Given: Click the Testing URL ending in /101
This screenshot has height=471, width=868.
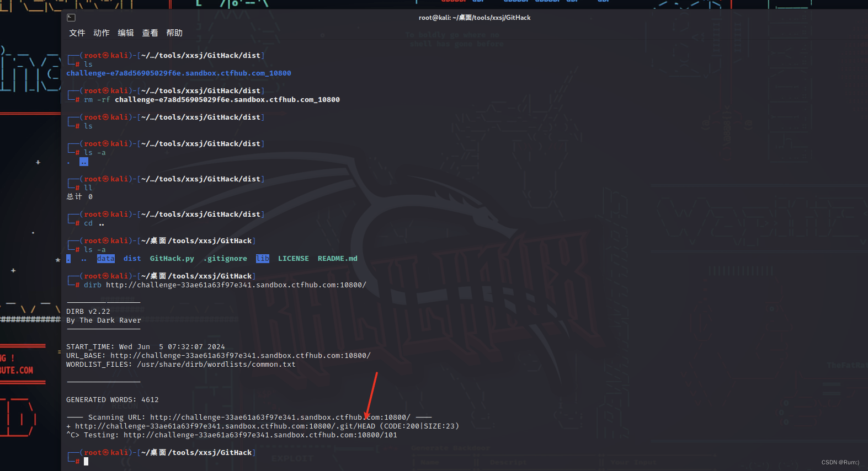Looking at the screenshot, I should (x=260, y=435).
